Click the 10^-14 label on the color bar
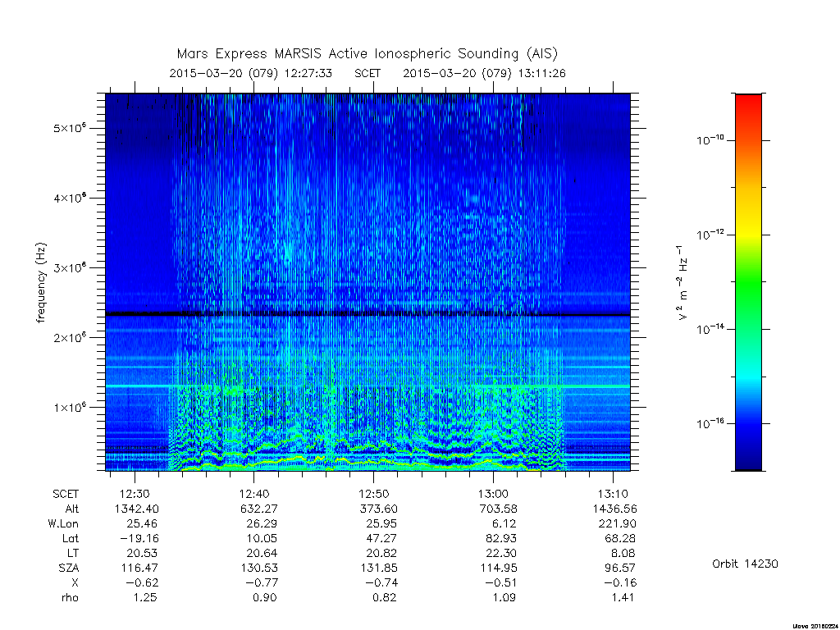This screenshot has height=630, width=840. coord(710,328)
